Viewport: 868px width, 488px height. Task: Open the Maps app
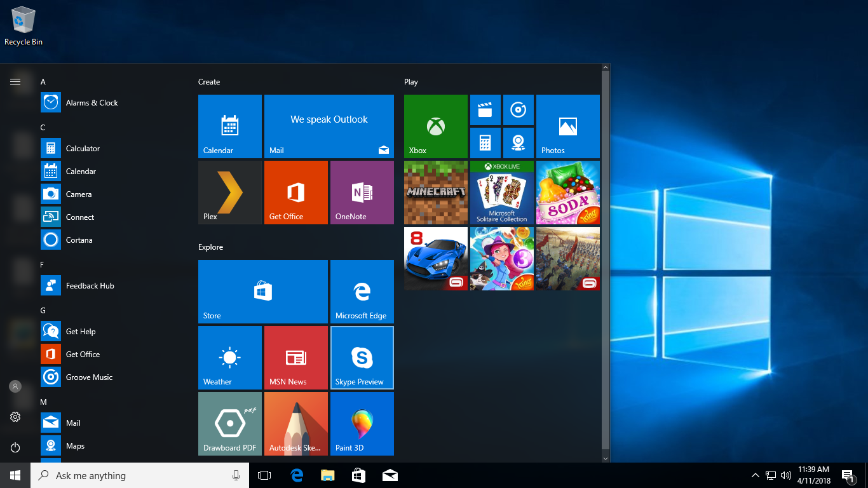tap(114, 445)
